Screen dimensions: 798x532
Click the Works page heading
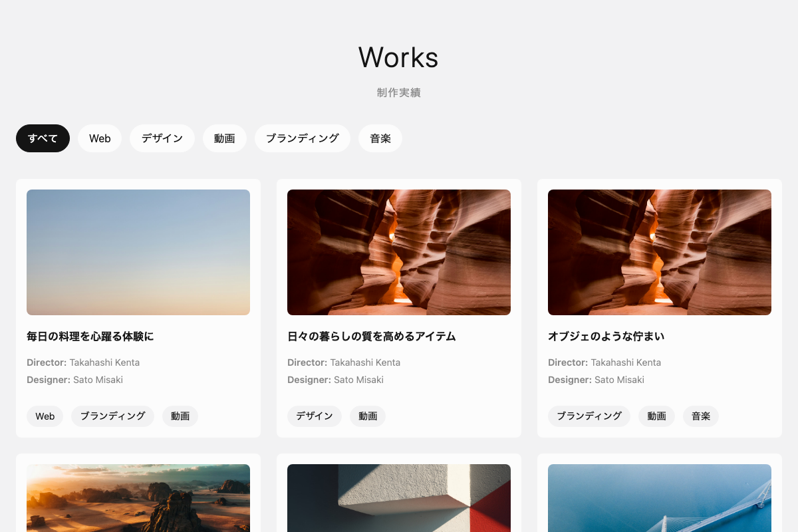[x=398, y=57]
